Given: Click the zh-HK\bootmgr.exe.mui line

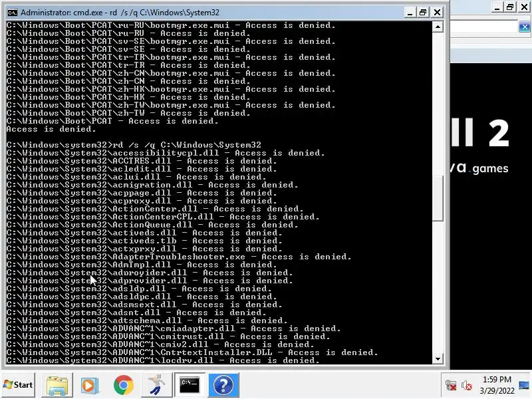Looking at the screenshot, I should pyautogui.click(x=171, y=89).
